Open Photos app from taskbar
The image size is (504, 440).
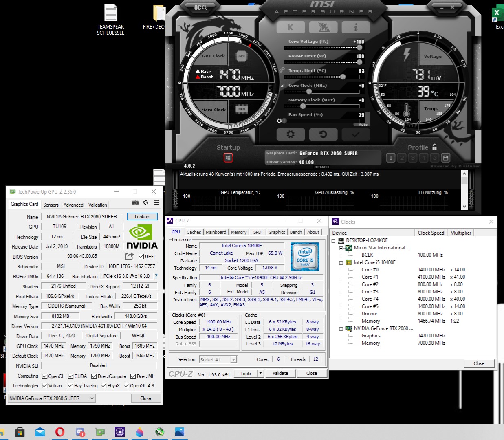[180, 432]
